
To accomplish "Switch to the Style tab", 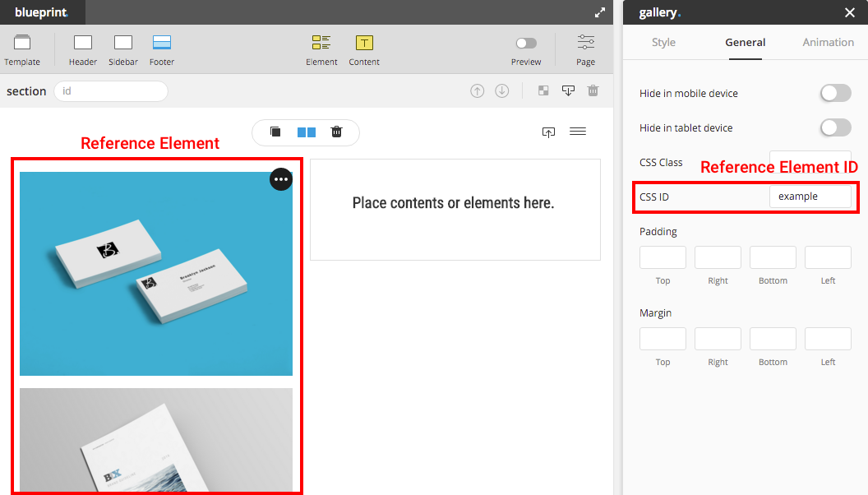I will pos(663,43).
